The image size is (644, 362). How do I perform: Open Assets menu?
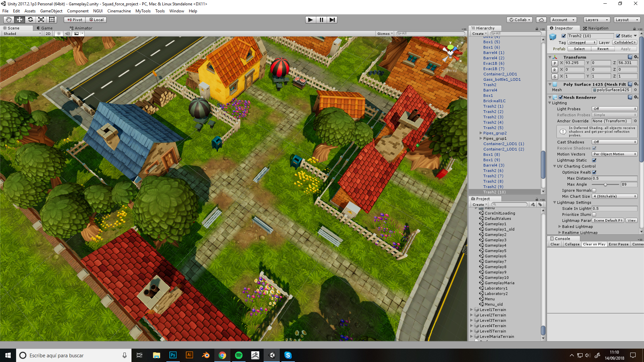[x=30, y=11]
